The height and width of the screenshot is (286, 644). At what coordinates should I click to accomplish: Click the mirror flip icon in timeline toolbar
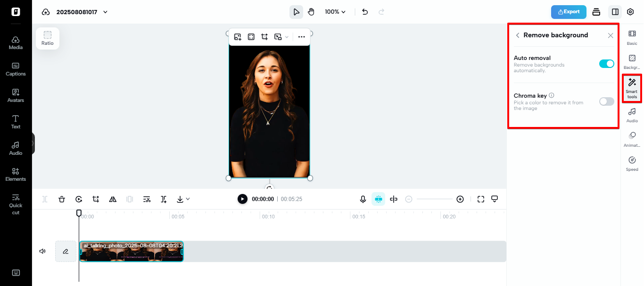point(113,199)
